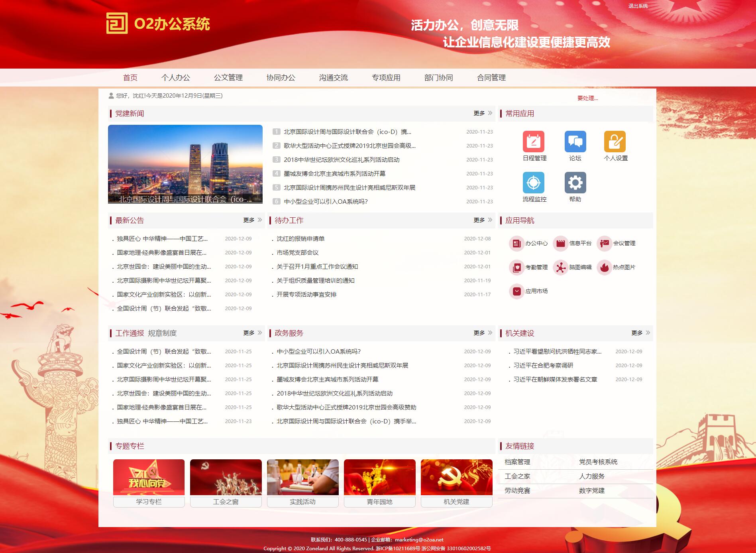Image resolution: width=756 pixels, height=553 pixels.
Task: Launch the 流程监控 target icon
Action: point(533,183)
